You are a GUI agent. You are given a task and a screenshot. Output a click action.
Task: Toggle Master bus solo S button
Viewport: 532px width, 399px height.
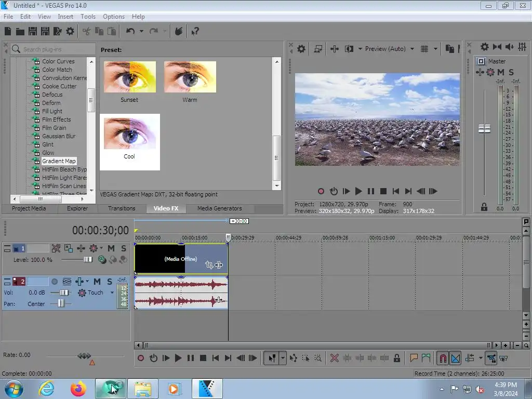click(x=511, y=72)
